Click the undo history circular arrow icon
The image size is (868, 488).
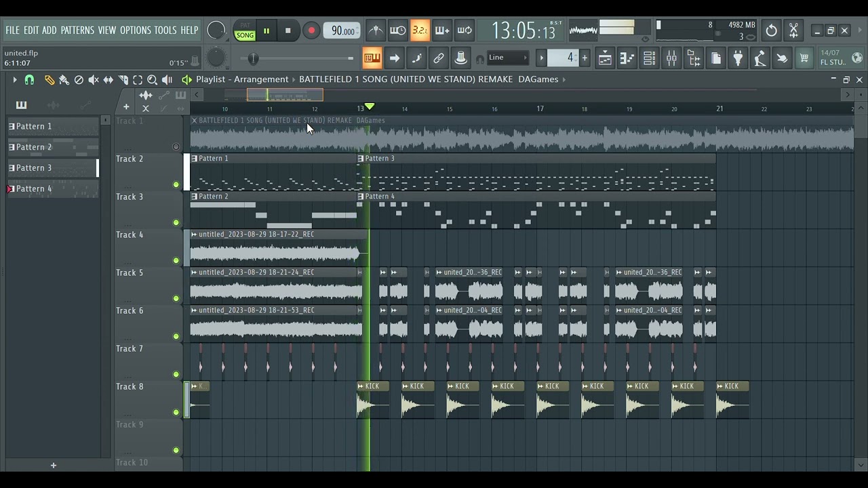coord(772,30)
